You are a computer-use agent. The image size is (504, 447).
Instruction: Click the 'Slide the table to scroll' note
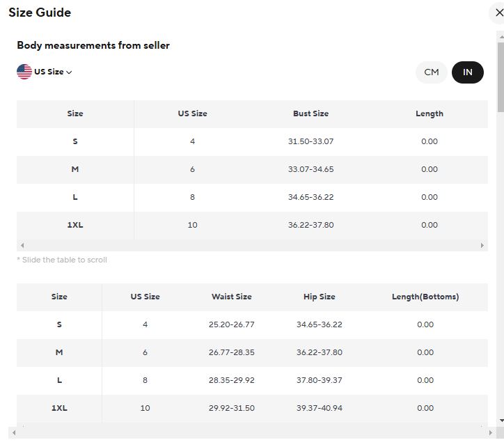pos(62,260)
